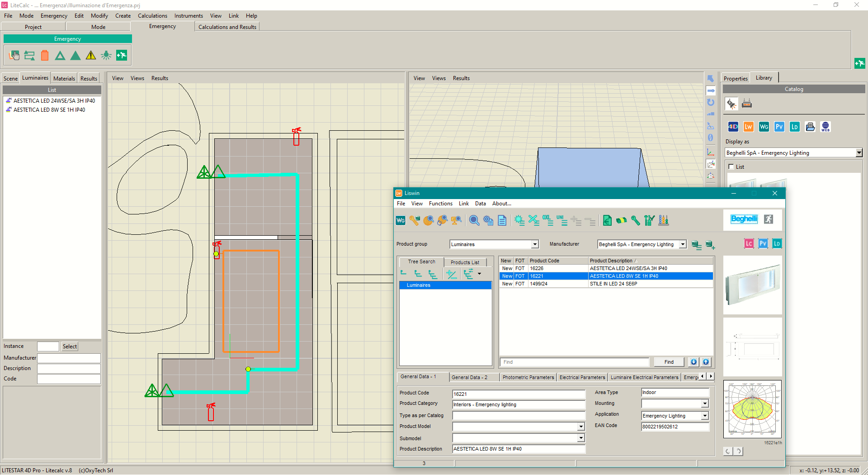Click the rotate view icon beside 3D view
This screenshot has height=475, width=868.
[711, 102]
